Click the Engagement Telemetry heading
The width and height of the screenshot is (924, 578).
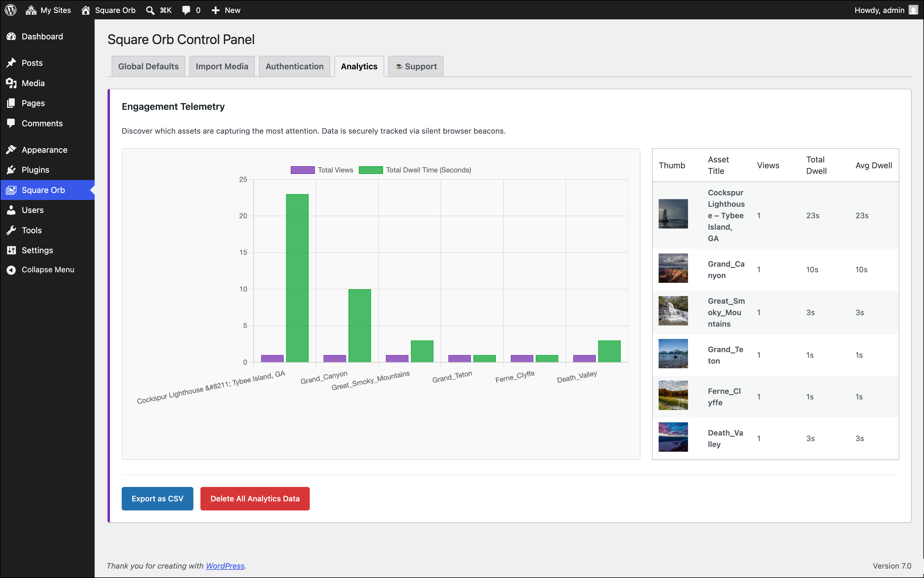173,106
